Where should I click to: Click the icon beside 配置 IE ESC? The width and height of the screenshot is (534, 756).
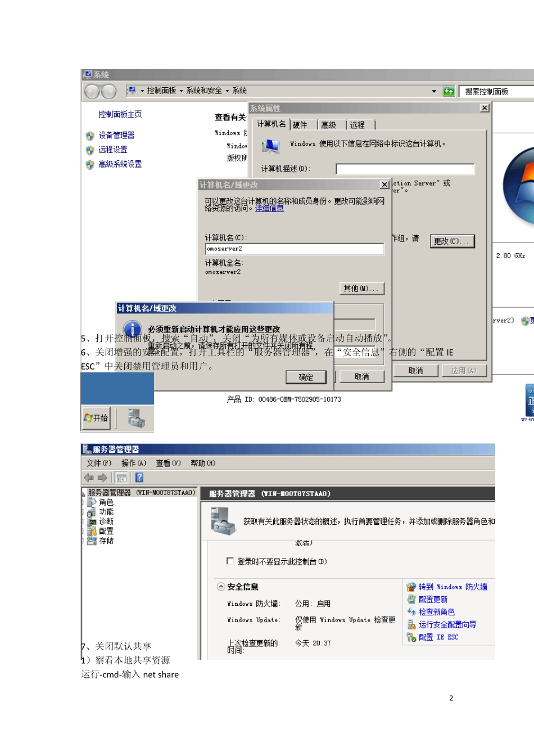click(x=411, y=637)
